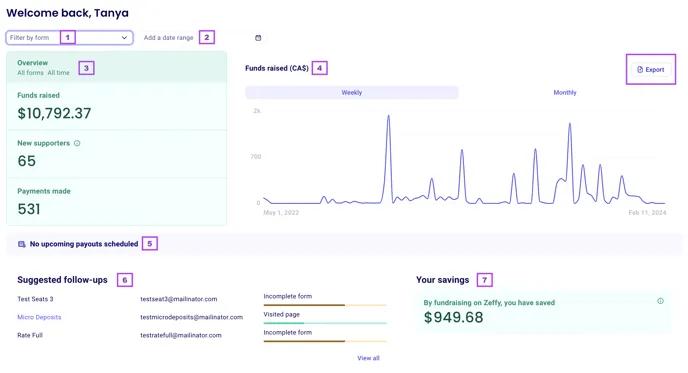Click the Suggested follow-ups heading
The image size is (688, 373).
(x=62, y=280)
